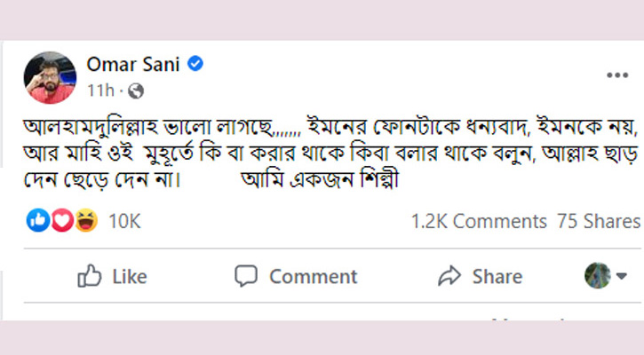
Task: Open Omar Sani's profile picture
Action: coord(50,76)
